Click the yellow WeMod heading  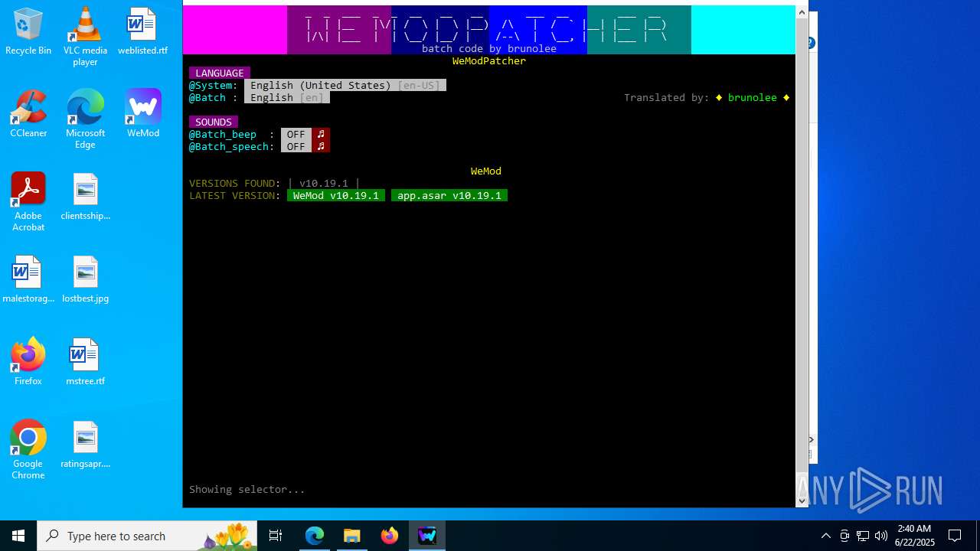pyautogui.click(x=486, y=171)
